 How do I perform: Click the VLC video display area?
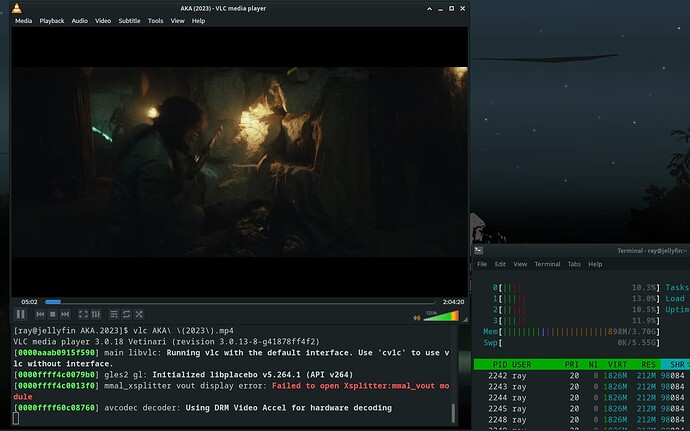pyautogui.click(x=239, y=162)
